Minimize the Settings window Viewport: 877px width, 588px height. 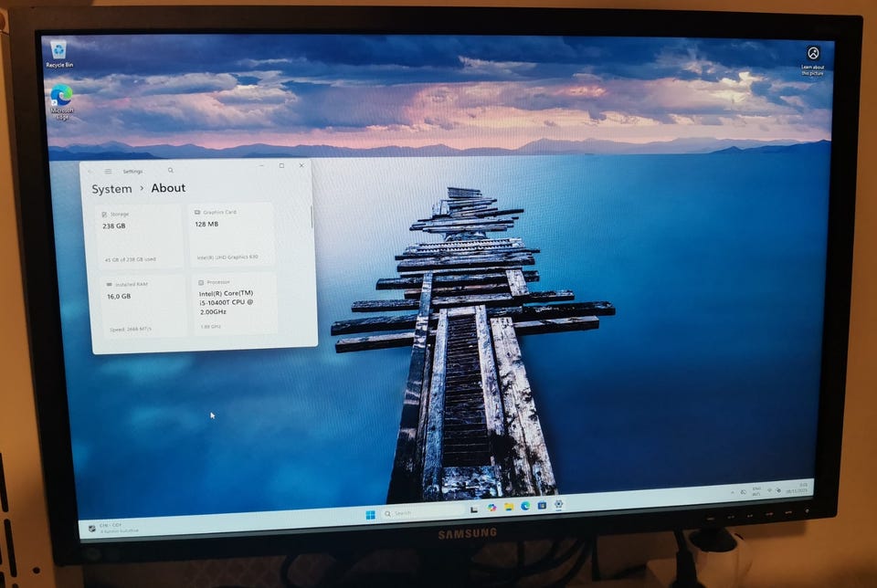pyautogui.click(x=262, y=165)
